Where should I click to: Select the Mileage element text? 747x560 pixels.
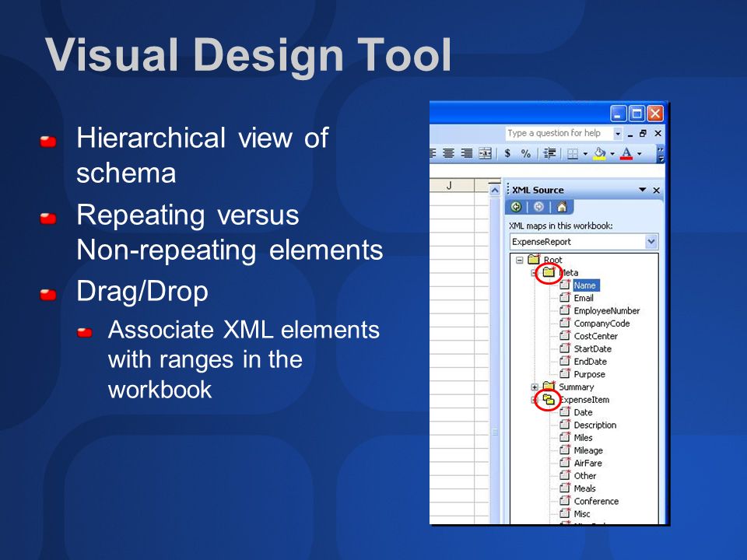click(588, 450)
